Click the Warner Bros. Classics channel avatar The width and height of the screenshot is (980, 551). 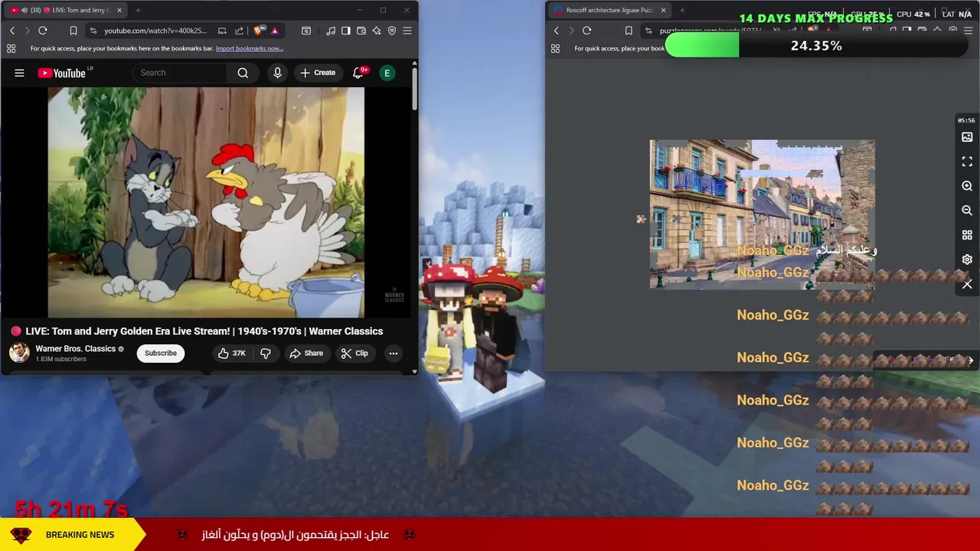[x=19, y=353]
